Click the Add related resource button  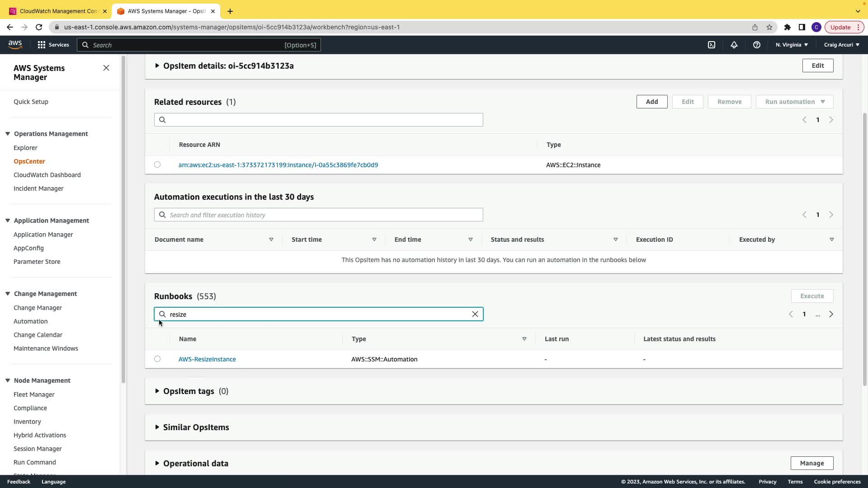pos(651,102)
